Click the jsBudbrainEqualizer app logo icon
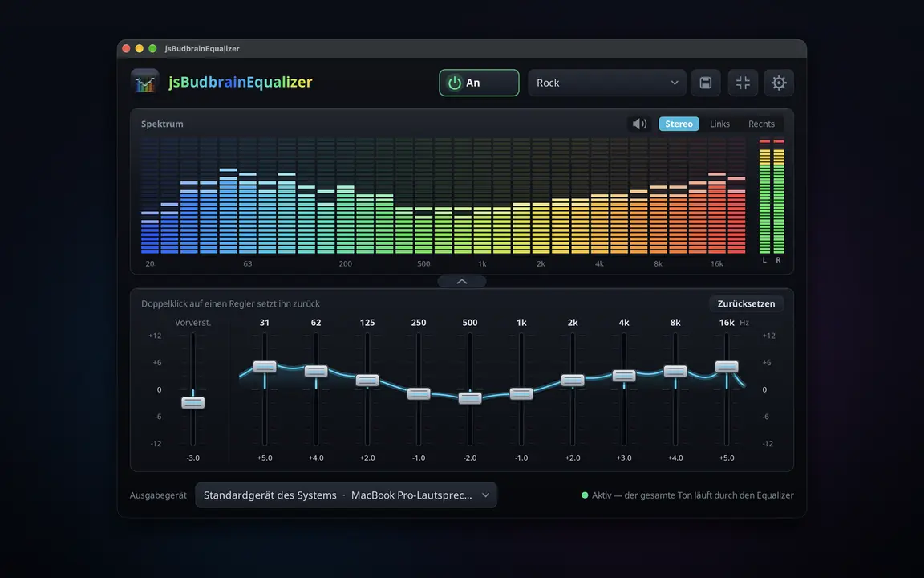 click(145, 82)
